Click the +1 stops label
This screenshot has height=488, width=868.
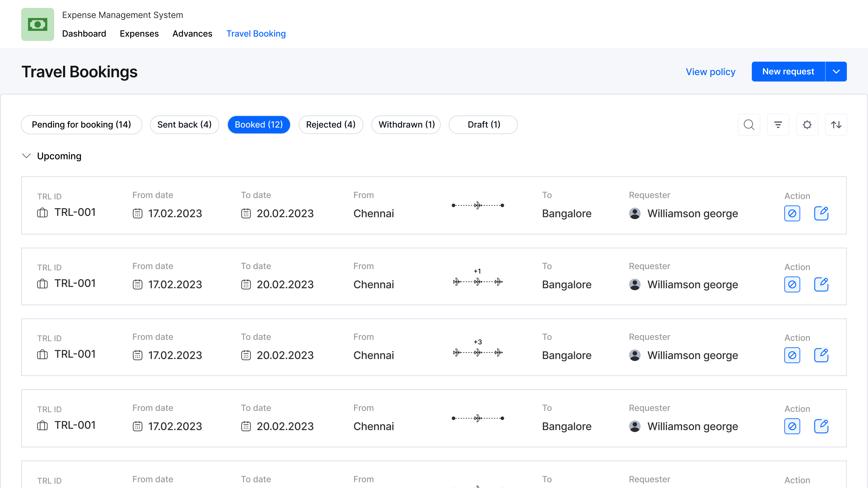point(478,271)
